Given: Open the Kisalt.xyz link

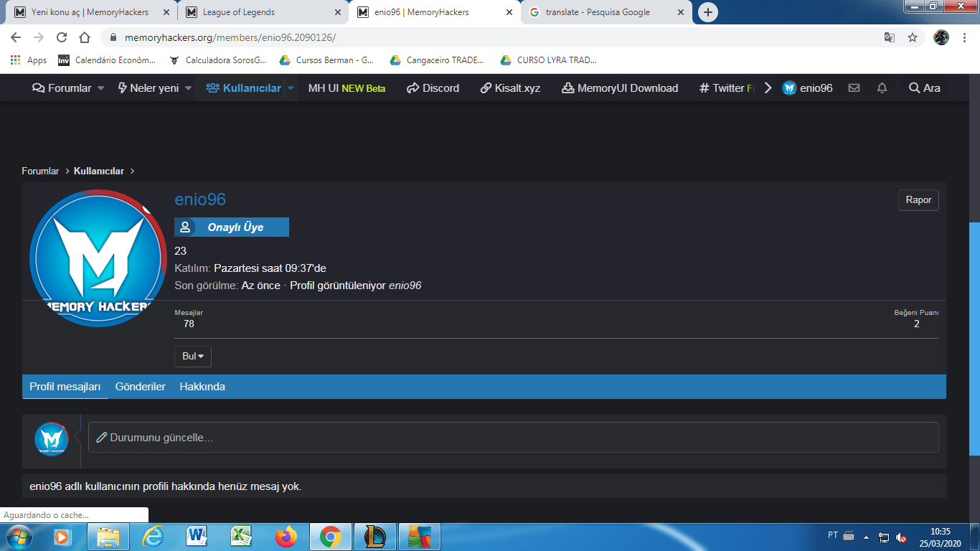Looking at the screenshot, I should 510,88.
